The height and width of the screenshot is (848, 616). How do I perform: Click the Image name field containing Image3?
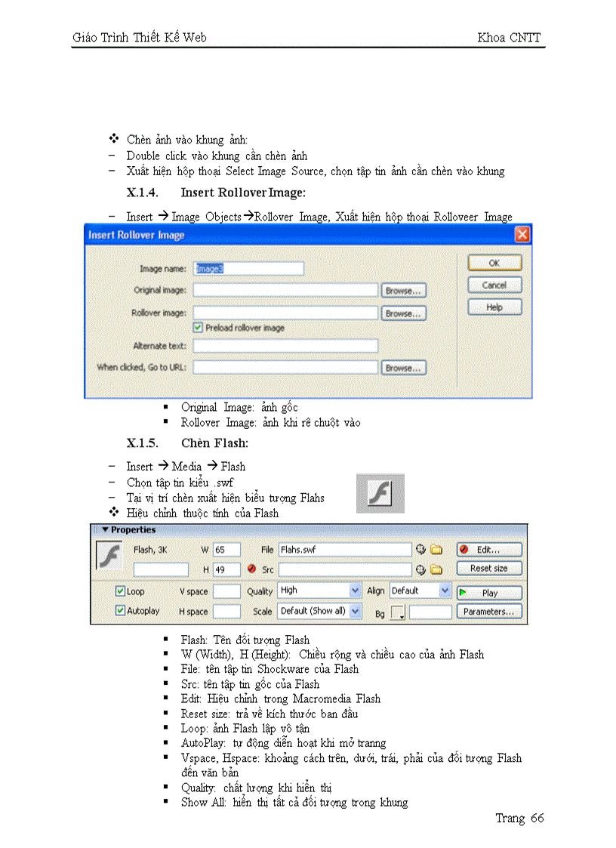click(x=249, y=268)
